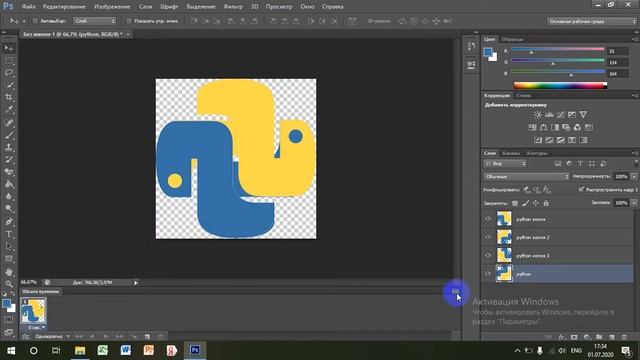Select the Horizontal Type tool

click(x=9, y=234)
